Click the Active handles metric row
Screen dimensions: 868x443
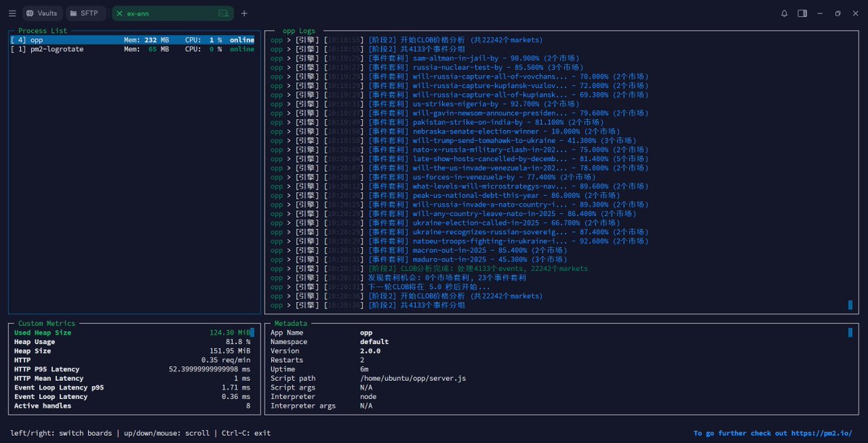[x=132, y=406]
